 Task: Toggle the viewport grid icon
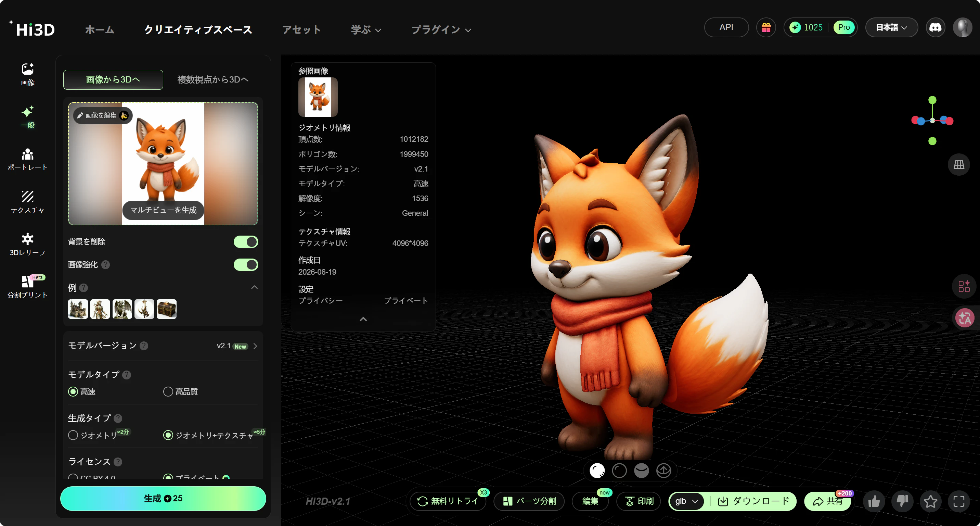click(x=959, y=164)
